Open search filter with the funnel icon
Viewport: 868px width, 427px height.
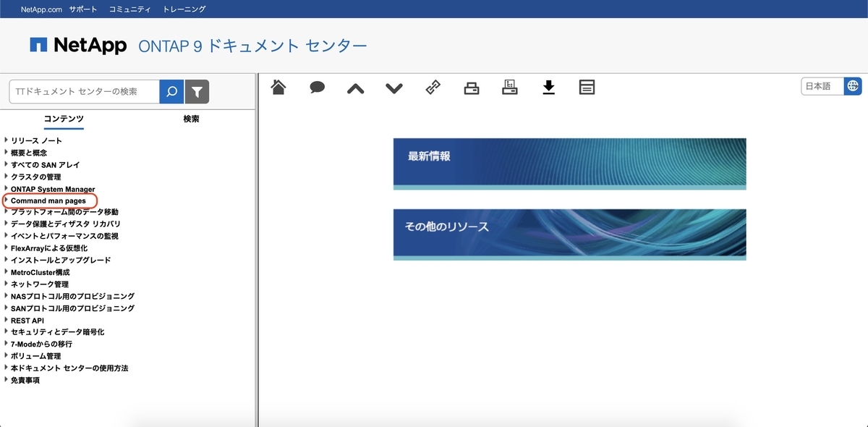(197, 92)
